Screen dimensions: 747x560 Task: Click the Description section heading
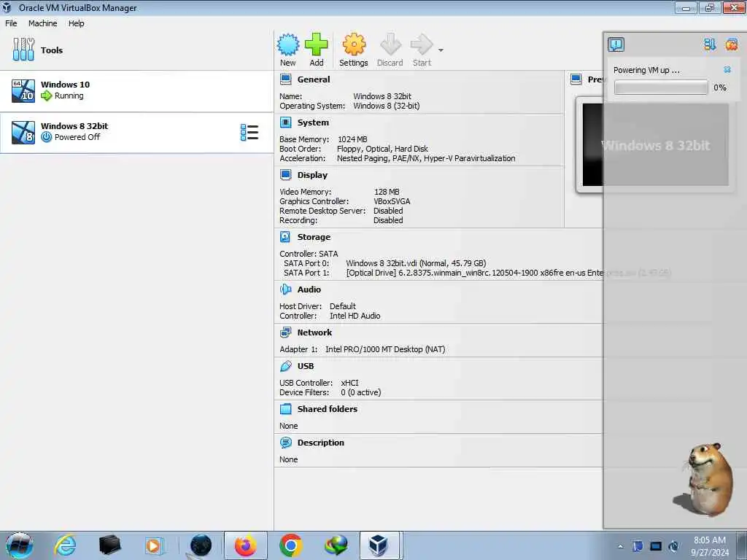321,443
